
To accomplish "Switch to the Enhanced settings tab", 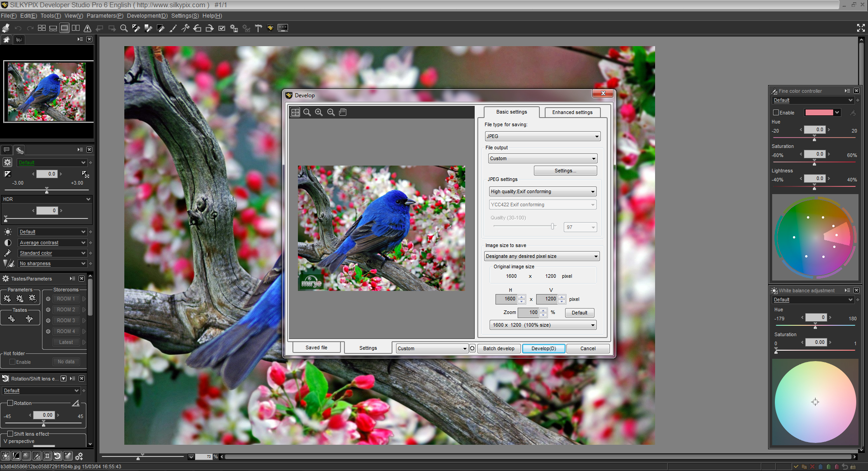I will coord(572,112).
